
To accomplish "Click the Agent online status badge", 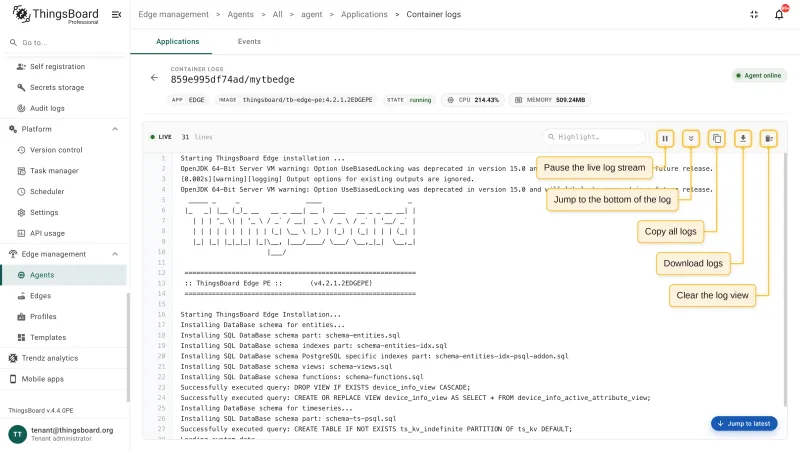I will 759,76.
